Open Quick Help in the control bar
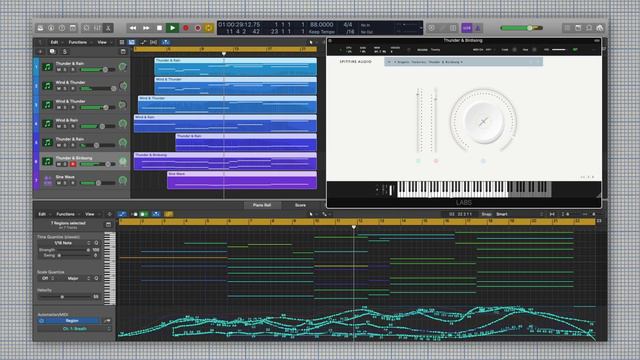The height and width of the screenshot is (360, 640). click(62, 28)
